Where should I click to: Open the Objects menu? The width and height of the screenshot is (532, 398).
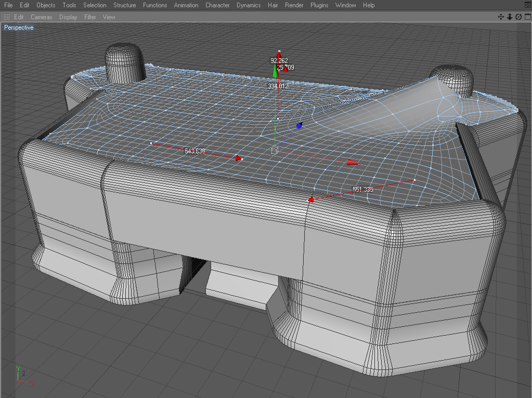coord(46,5)
